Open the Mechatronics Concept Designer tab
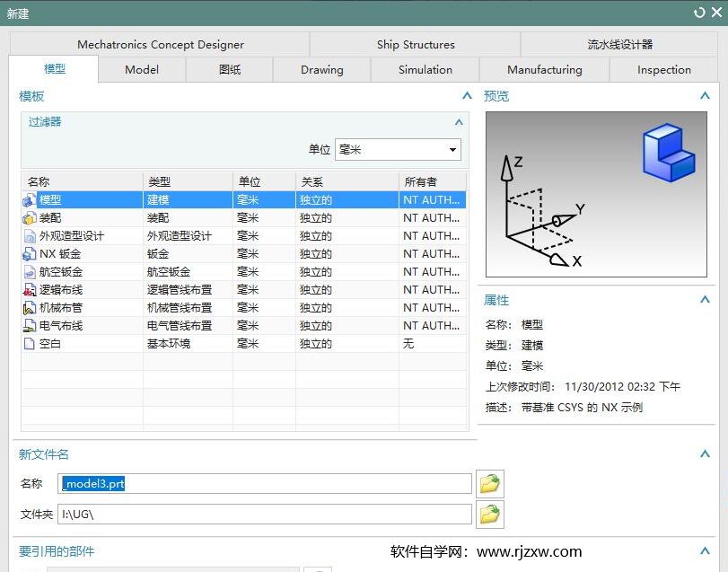The height and width of the screenshot is (572, 728). (x=160, y=45)
